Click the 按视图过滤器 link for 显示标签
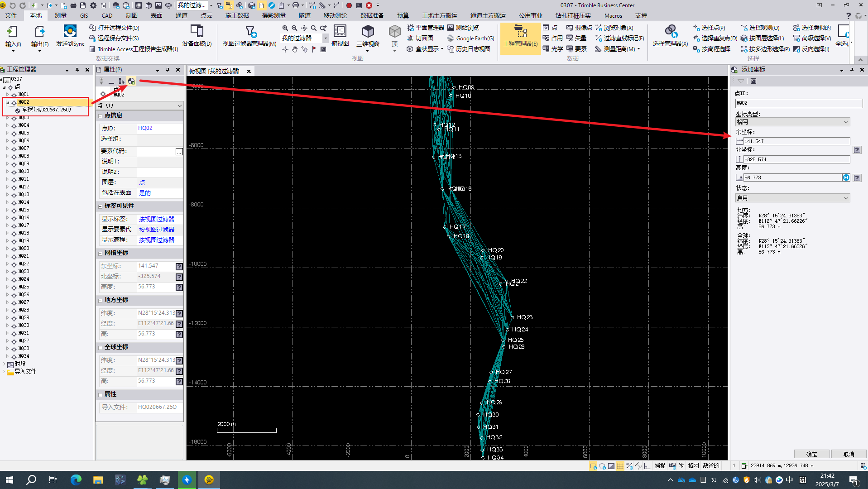This screenshot has height=489, width=868. [x=156, y=219]
